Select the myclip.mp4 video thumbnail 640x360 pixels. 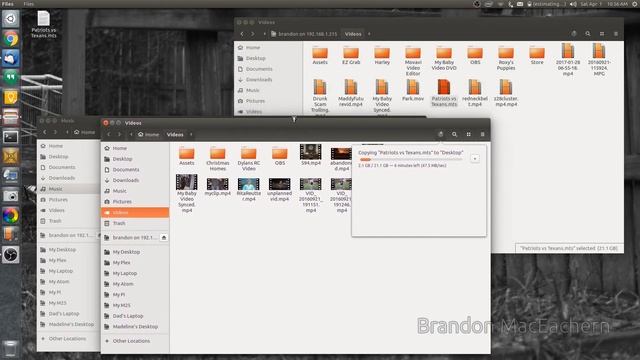[x=218, y=187]
